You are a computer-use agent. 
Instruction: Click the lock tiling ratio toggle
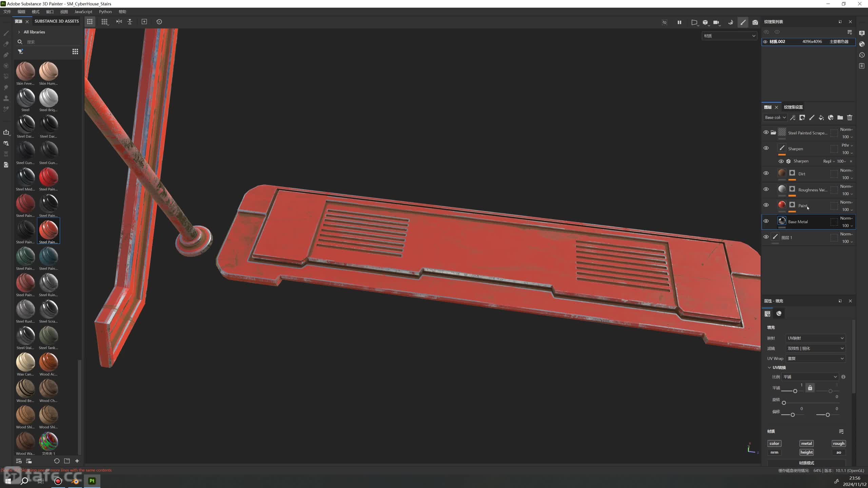pos(810,388)
